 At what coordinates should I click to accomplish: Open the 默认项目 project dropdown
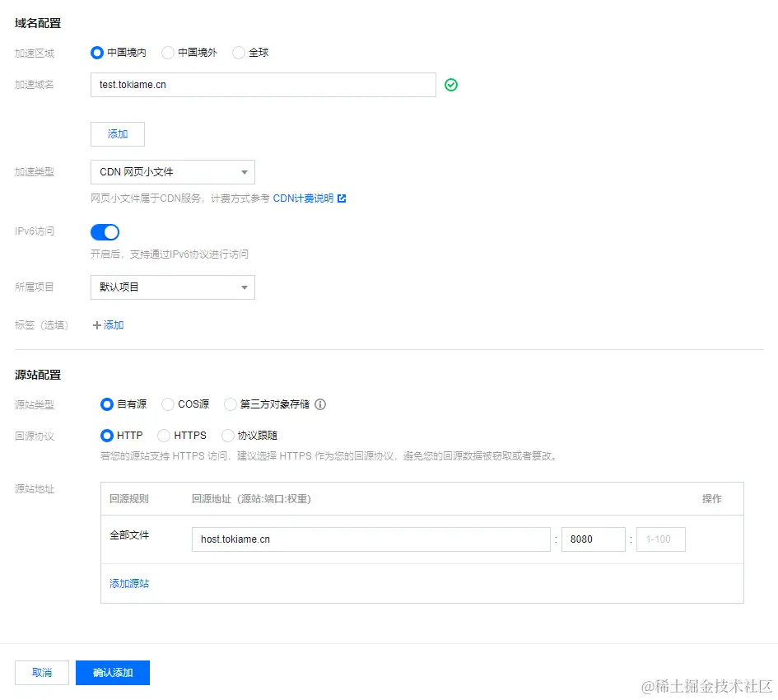click(x=173, y=287)
